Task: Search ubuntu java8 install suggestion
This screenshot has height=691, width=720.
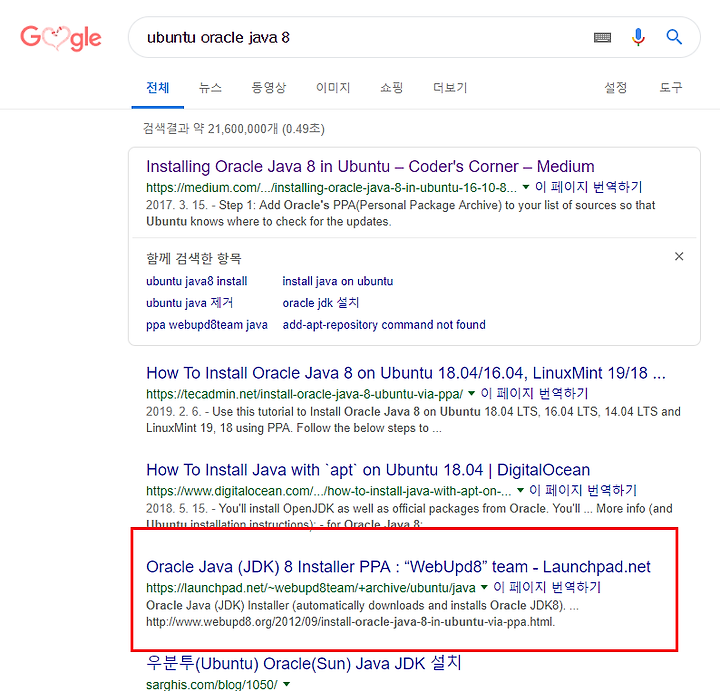Action: click(x=197, y=281)
